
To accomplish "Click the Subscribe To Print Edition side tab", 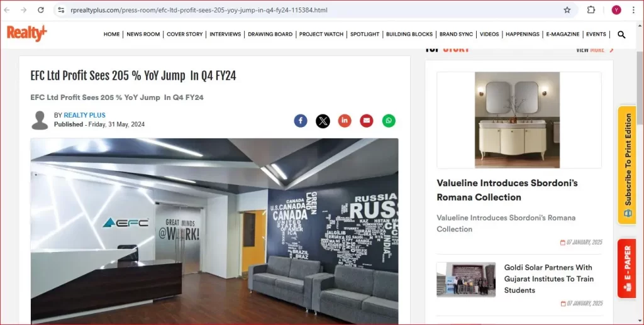I will [x=627, y=165].
